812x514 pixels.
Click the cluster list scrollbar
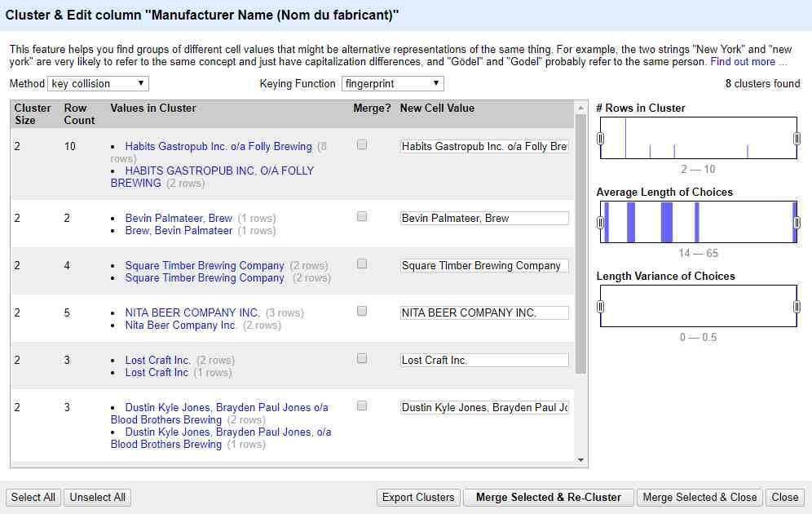pyautogui.click(x=580, y=245)
